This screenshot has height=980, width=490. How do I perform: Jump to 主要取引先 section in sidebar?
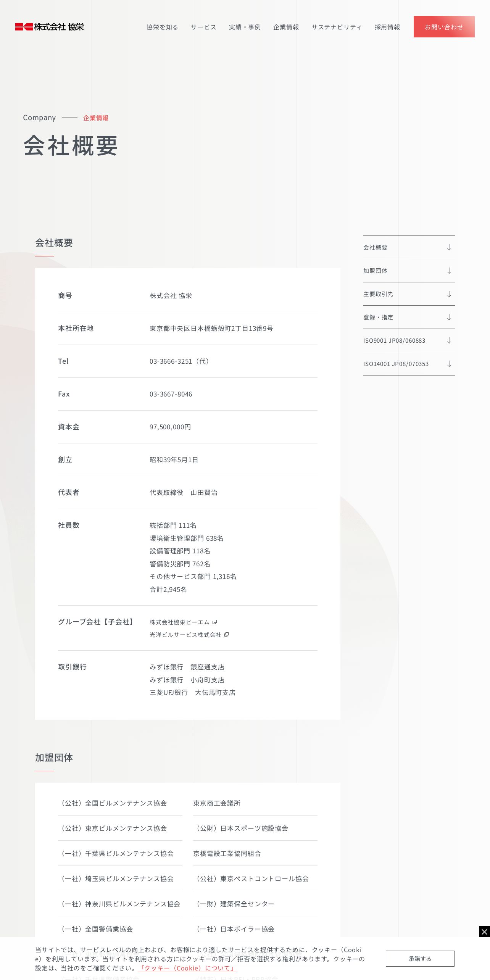pyautogui.click(x=409, y=294)
